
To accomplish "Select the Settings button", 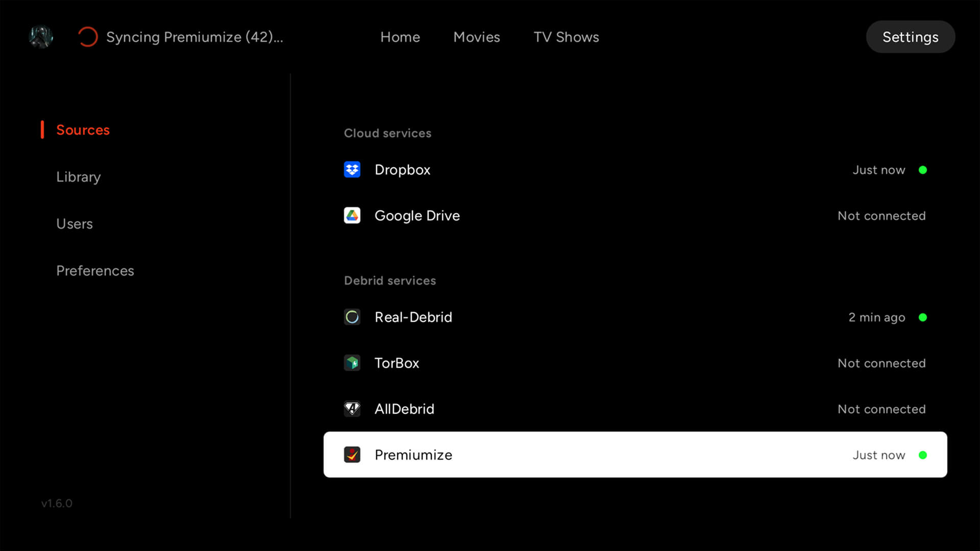I will click(x=911, y=37).
